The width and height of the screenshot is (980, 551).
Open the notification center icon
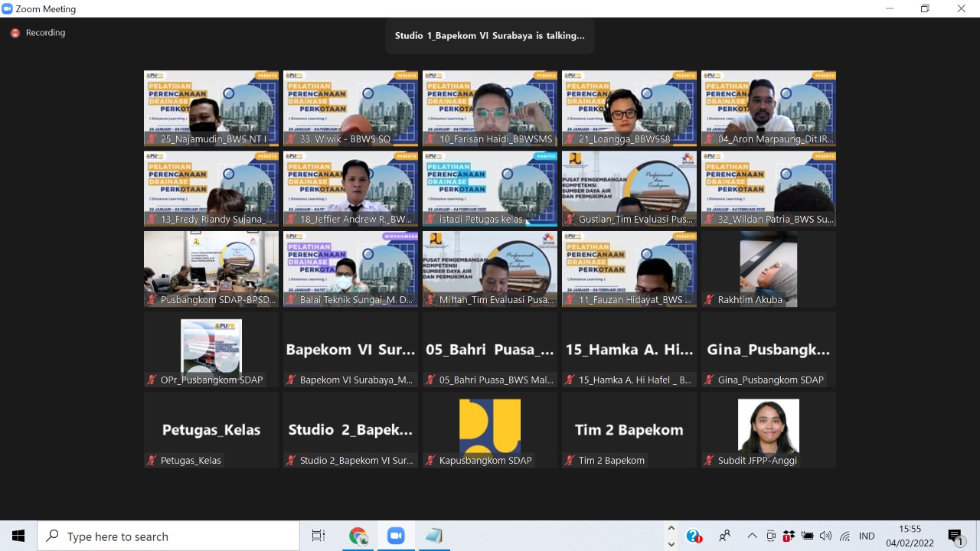[x=955, y=536]
